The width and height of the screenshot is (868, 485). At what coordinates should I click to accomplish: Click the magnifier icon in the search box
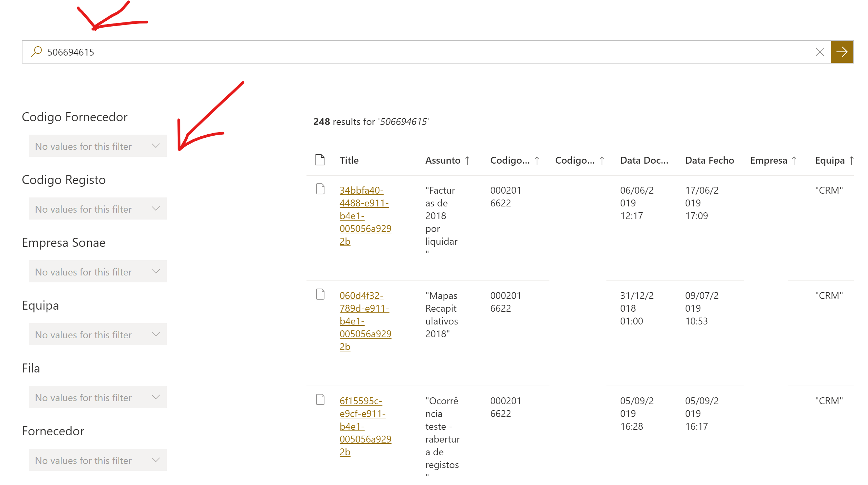point(36,51)
